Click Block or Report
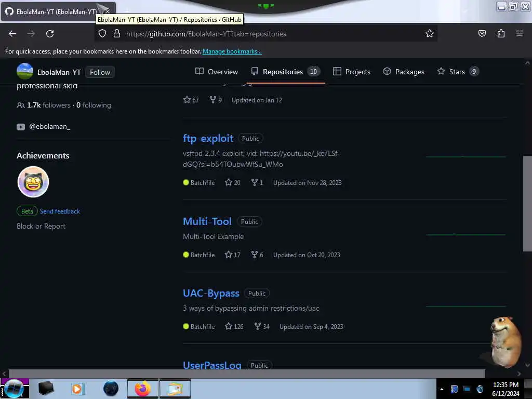Screen dimensions: 532x399 (41, 226)
